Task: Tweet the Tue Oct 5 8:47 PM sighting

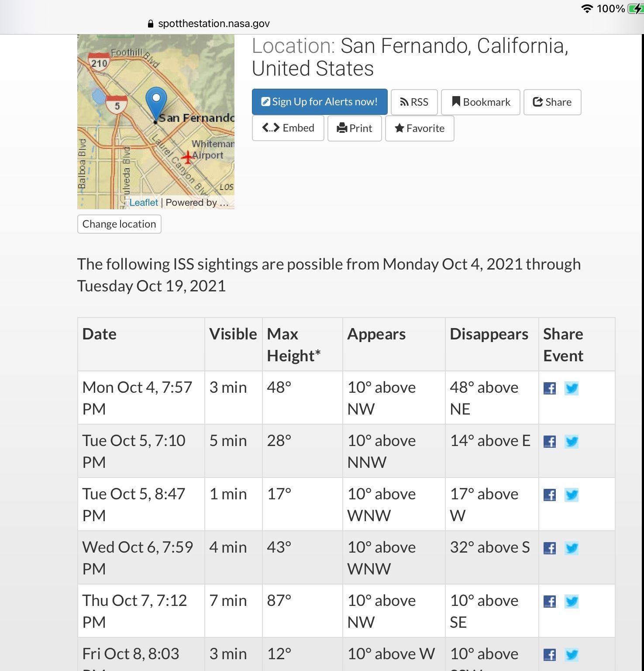Action: click(x=572, y=495)
